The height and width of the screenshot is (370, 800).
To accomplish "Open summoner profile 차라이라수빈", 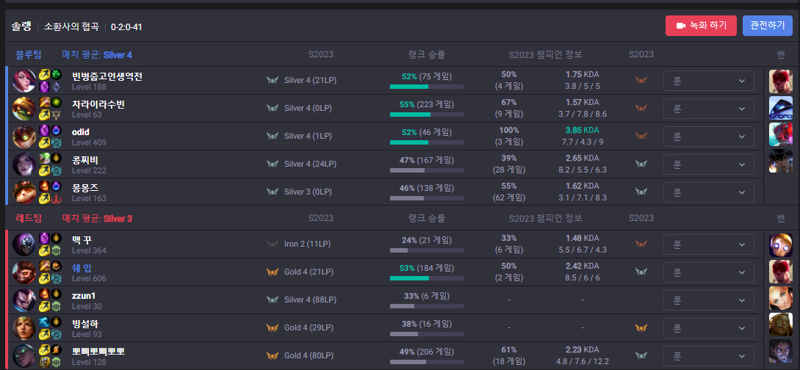I will 98,104.
